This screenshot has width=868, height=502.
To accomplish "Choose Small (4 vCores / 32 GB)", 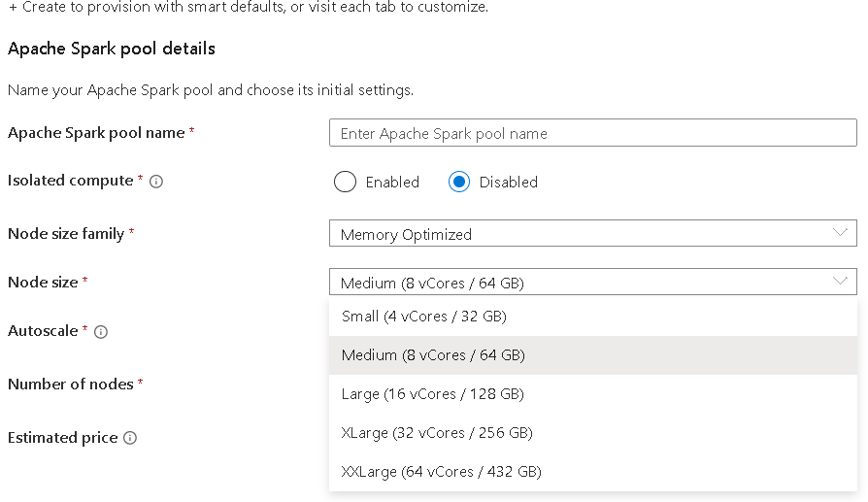I will click(x=424, y=317).
